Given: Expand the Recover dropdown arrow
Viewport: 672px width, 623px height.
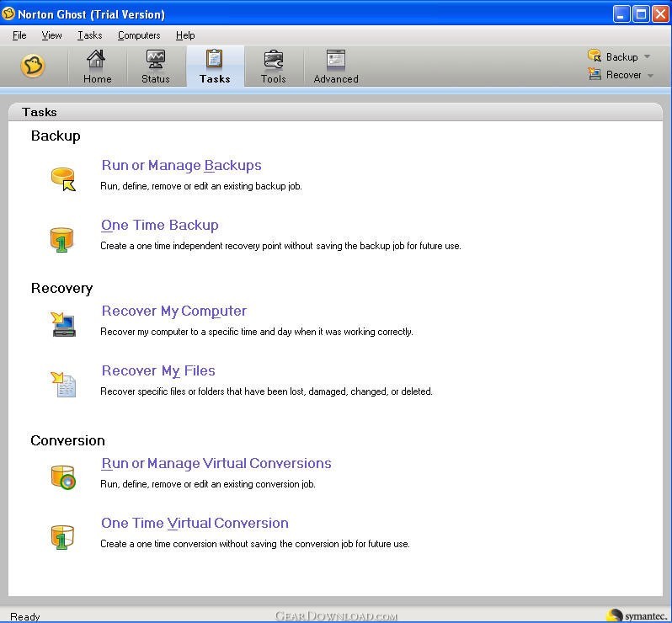Looking at the screenshot, I should click(x=650, y=76).
